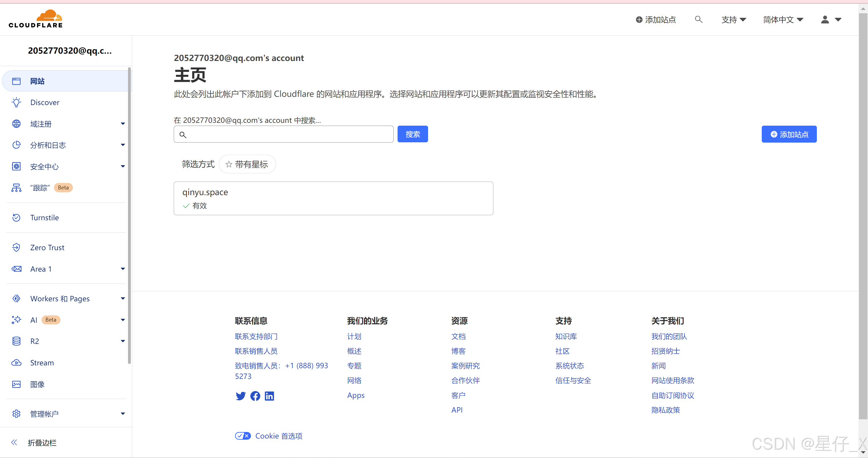This screenshot has width=868, height=458.
Task: Open the LinkedIn social link icon
Action: coord(269,396)
